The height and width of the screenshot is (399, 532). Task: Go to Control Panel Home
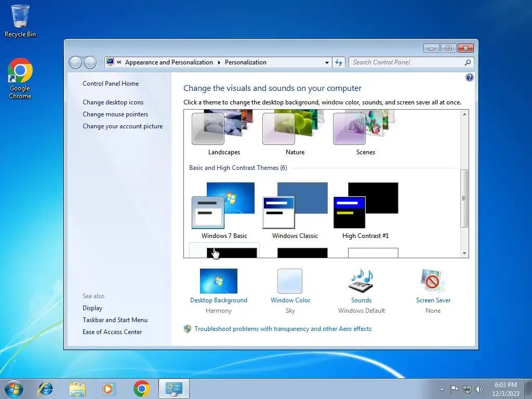[111, 84]
